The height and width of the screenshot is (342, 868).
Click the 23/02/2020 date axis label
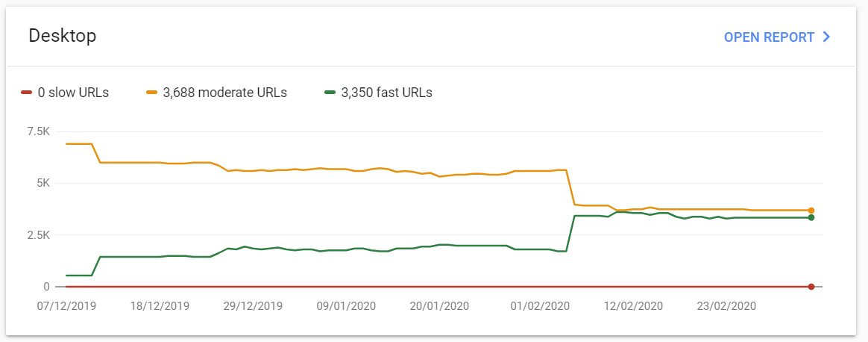pyautogui.click(x=726, y=306)
